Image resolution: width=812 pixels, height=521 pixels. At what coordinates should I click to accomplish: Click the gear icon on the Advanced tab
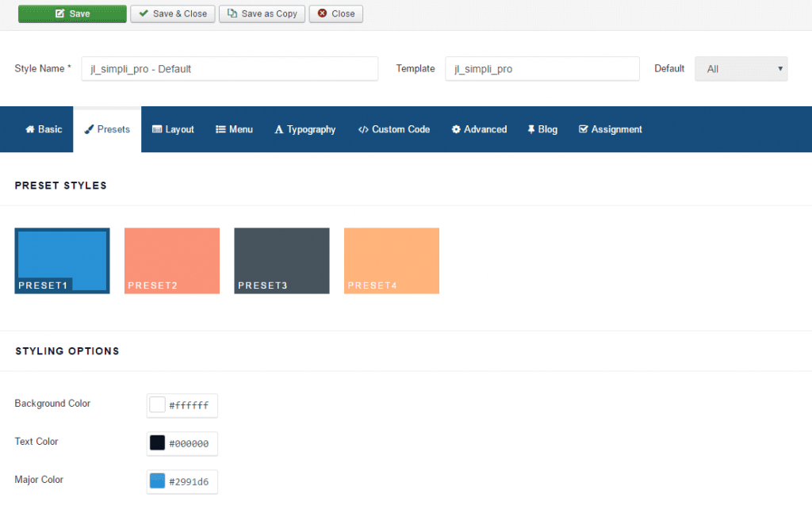[x=456, y=129]
